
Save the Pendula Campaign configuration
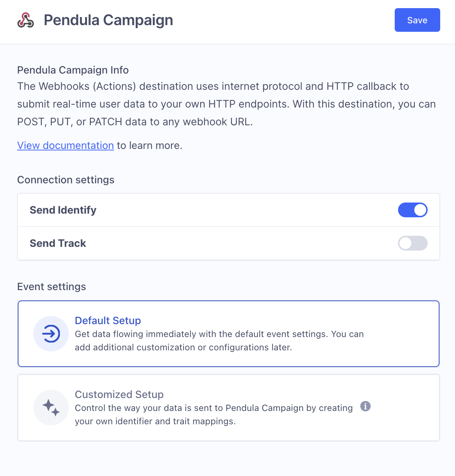tap(417, 20)
